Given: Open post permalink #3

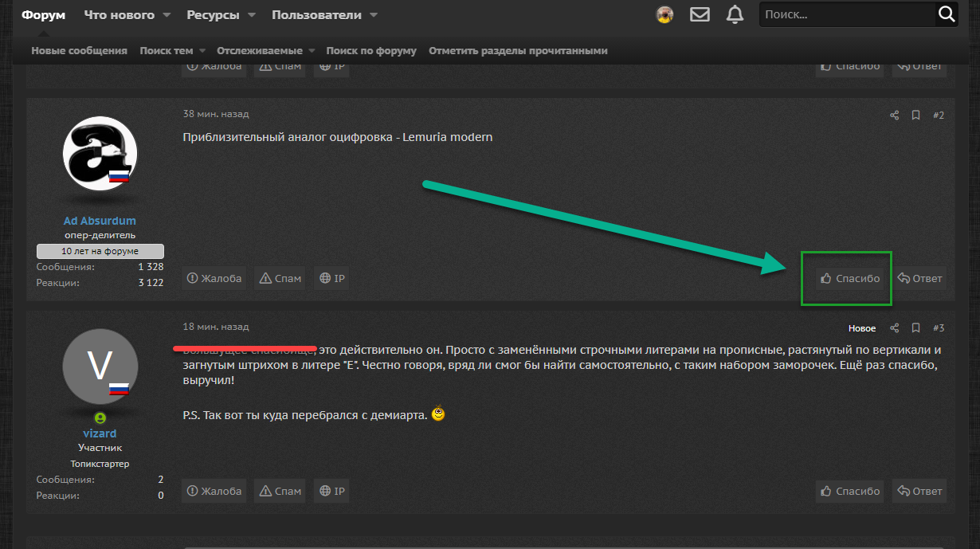Looking at the screenshot, I should (938, 328).
